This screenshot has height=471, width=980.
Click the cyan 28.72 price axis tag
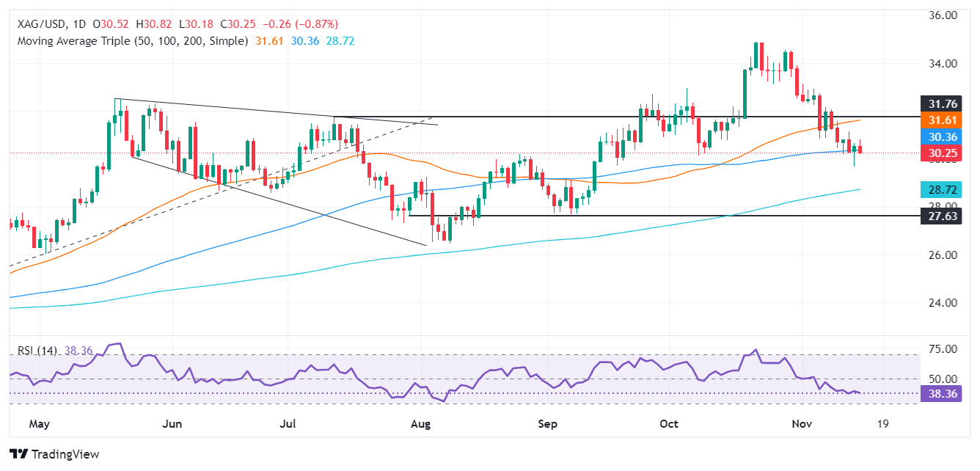[940, 189]
